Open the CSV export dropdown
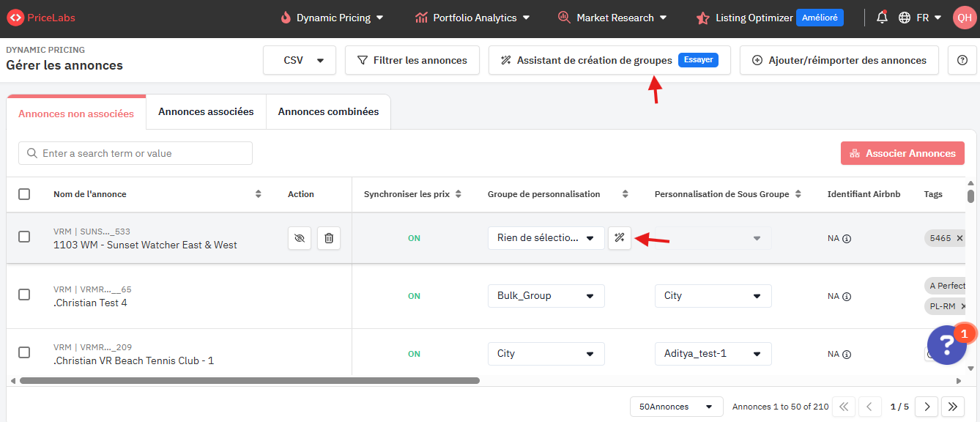 (300, 60)
